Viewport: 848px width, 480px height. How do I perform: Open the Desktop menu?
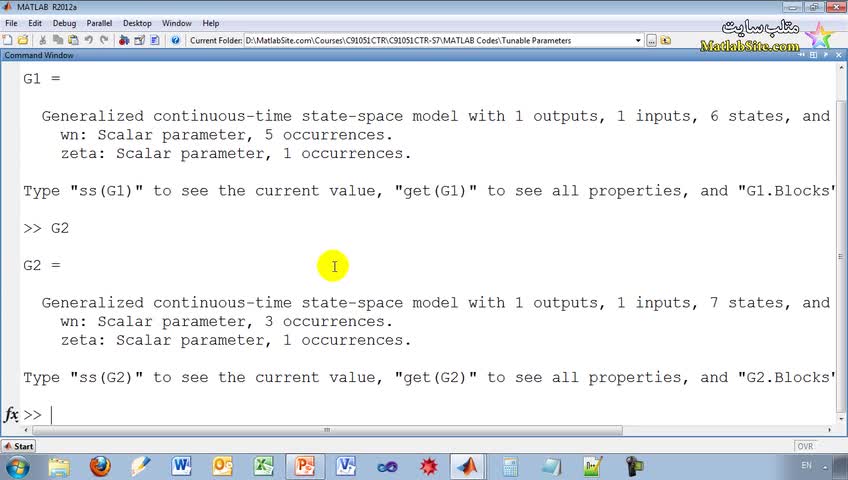tap(137, 23)
